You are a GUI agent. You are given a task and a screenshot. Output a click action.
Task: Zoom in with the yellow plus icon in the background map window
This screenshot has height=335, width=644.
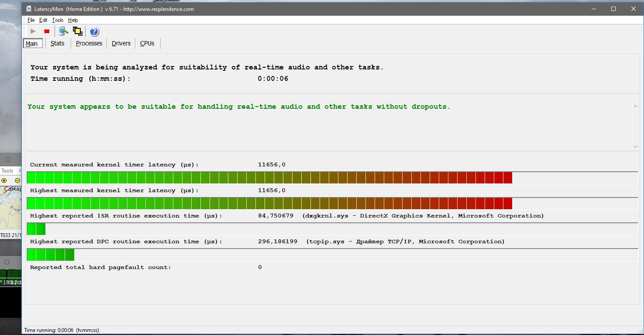click(4, 180)
